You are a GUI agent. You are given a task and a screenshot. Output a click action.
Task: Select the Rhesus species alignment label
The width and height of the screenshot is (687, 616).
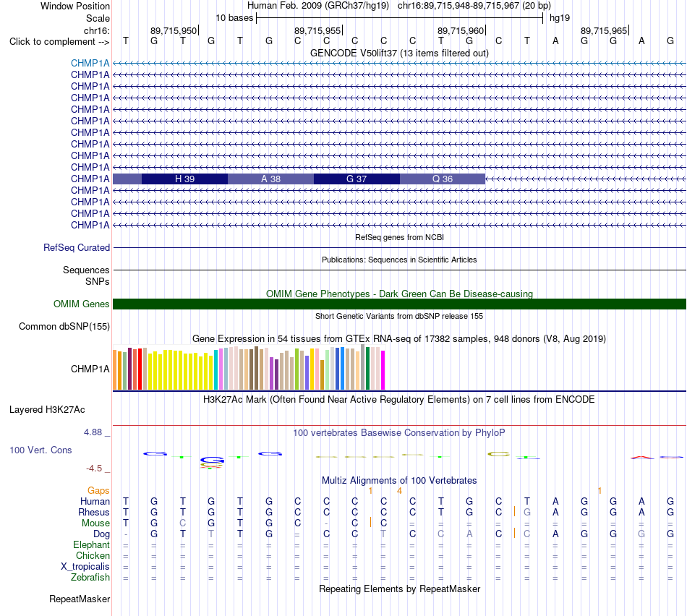(x=94, y=512)
